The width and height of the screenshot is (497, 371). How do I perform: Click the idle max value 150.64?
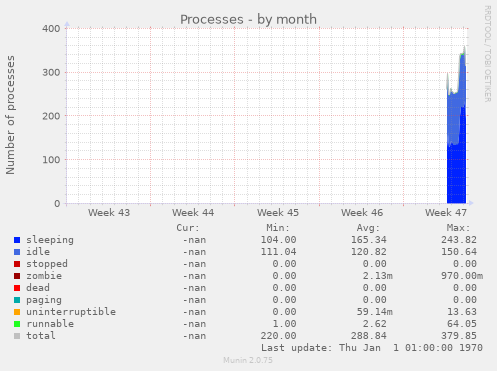point(459,252)
